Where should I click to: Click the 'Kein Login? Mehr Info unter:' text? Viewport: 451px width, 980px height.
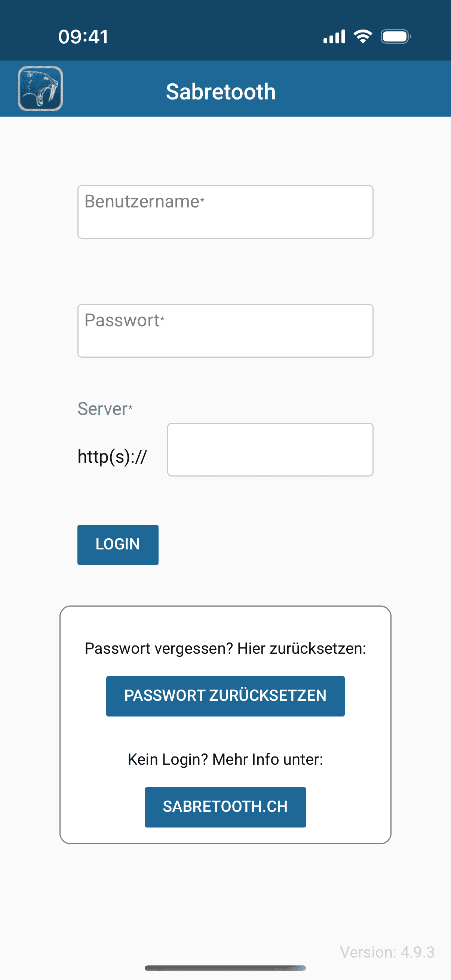225,759
